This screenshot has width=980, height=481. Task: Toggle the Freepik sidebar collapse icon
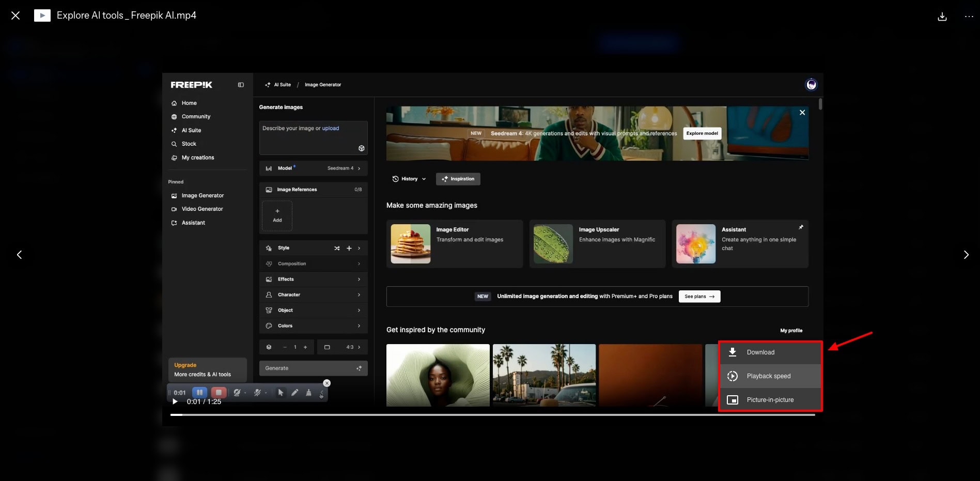click(x=241, y=85)
